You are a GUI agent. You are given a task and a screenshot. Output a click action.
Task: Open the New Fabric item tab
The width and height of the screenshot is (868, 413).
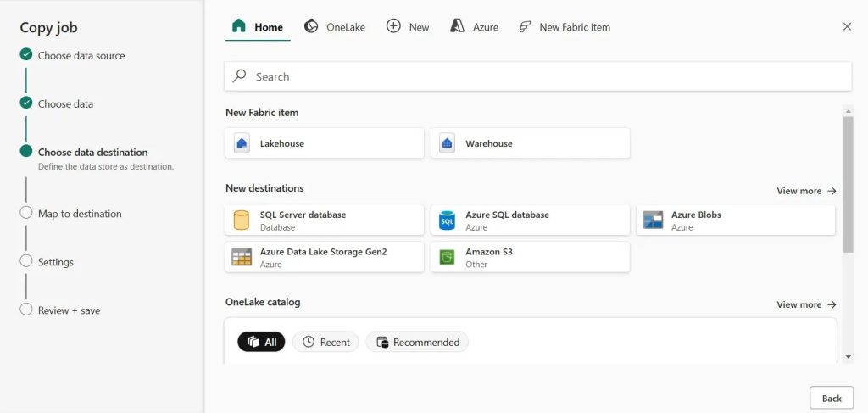(x=564, y=26)
